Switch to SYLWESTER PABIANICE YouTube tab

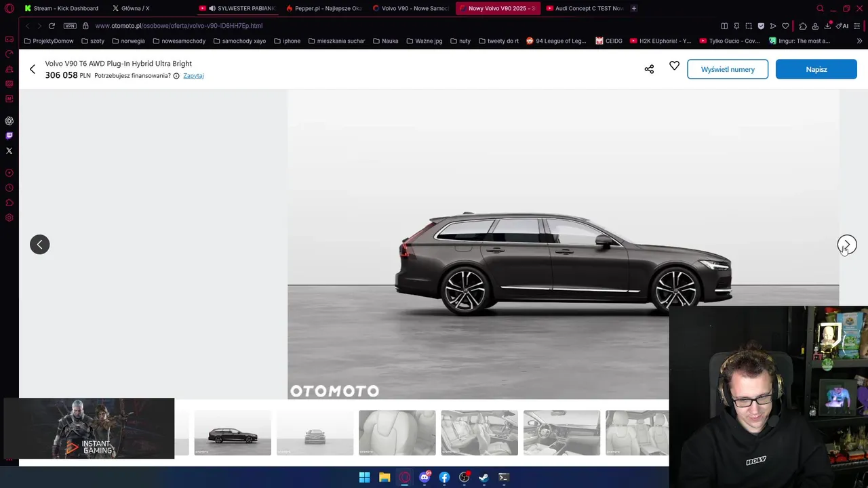pos(237,8)
